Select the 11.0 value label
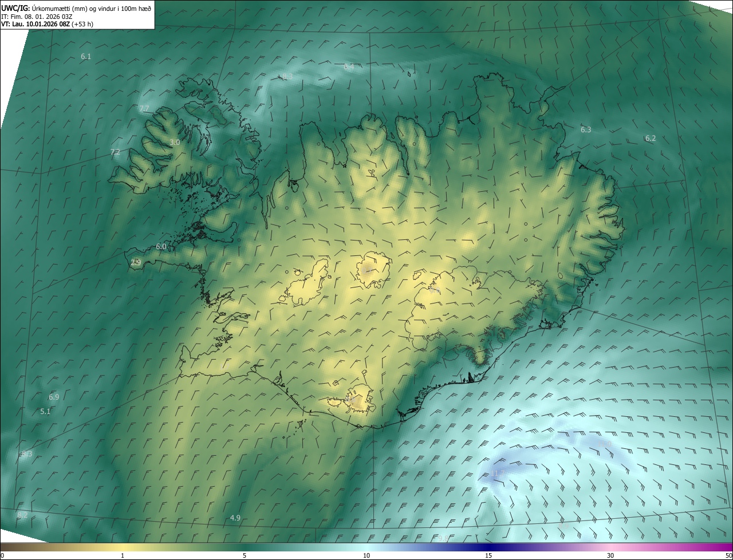The image size is (733, 560). (x=605, y=444)
